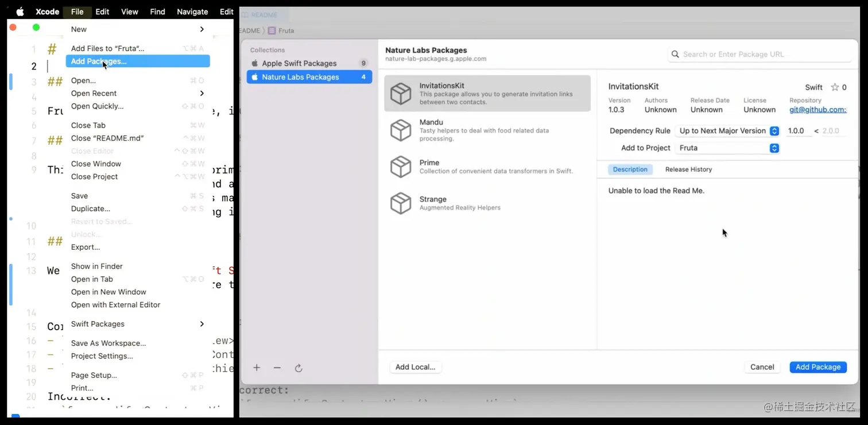The height and width of the screenshot is (425, 868).
Task: Select the Strange package row
Action: (487, 203)
